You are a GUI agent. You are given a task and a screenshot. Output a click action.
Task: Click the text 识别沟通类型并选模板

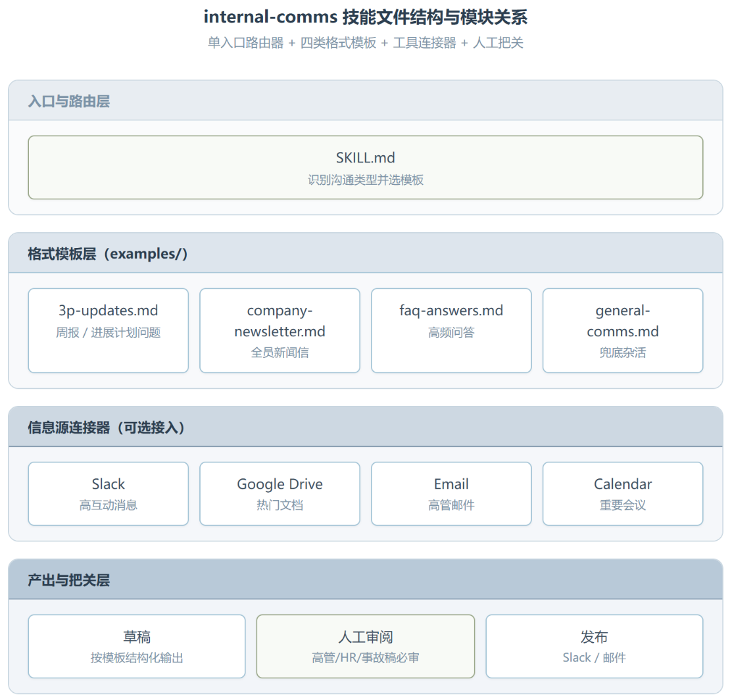366,180
